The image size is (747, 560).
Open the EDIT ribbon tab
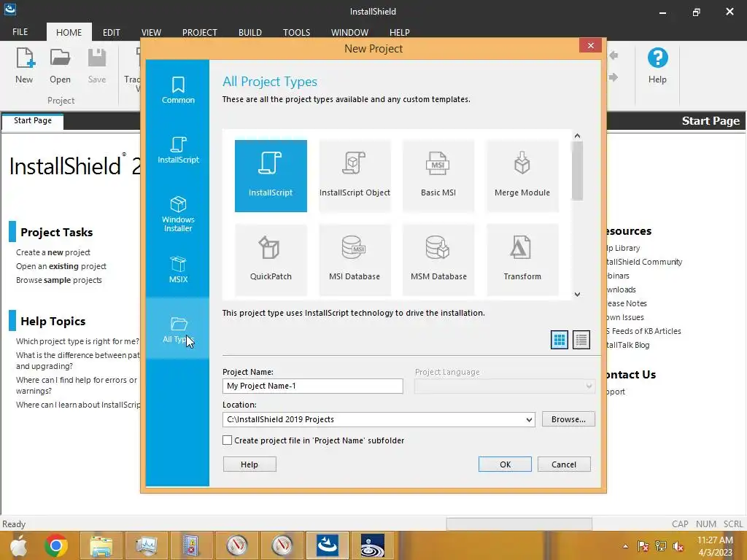[112, 32]
